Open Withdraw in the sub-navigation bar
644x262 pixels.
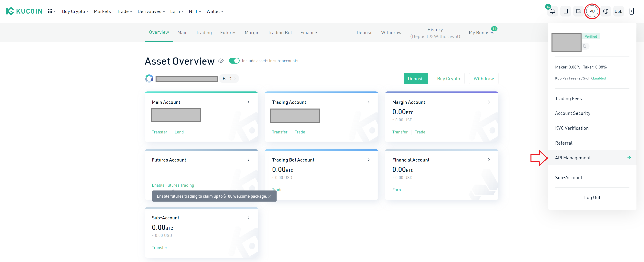tap(391, 32)
